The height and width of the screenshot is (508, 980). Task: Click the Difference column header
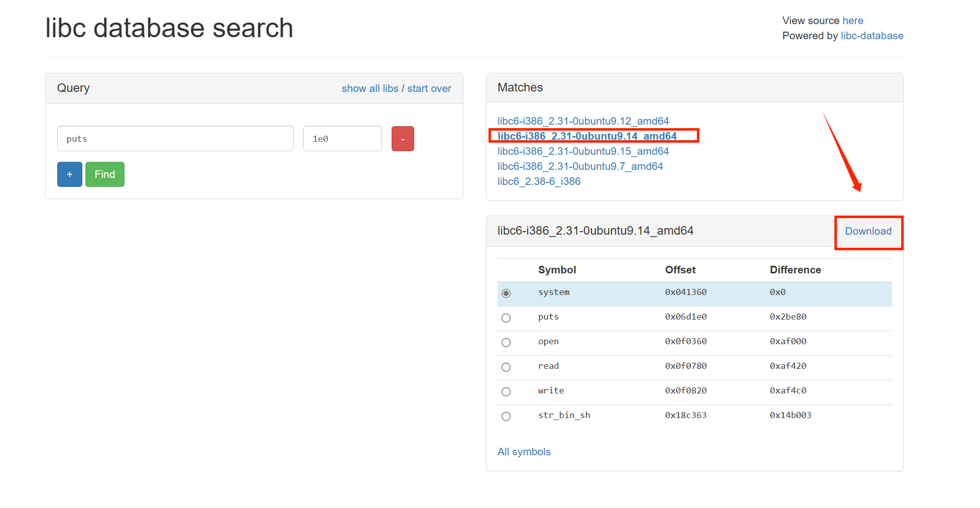tap(796, 270)
